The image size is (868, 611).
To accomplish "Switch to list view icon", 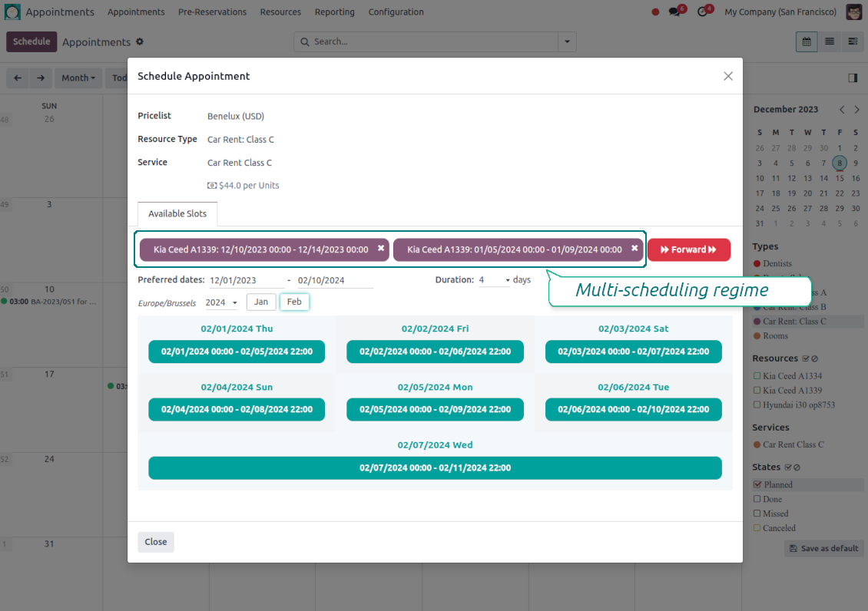I will (x=830, y=41).
